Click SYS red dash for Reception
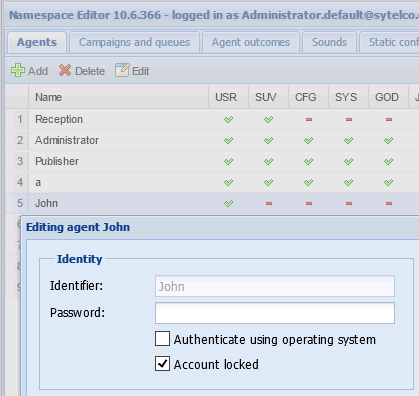419x396 pixels. pos(349,119)
